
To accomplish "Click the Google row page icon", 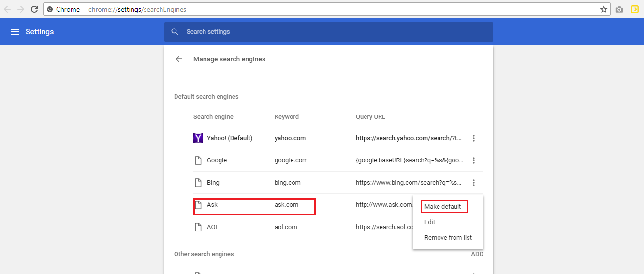I will [198, 160].
